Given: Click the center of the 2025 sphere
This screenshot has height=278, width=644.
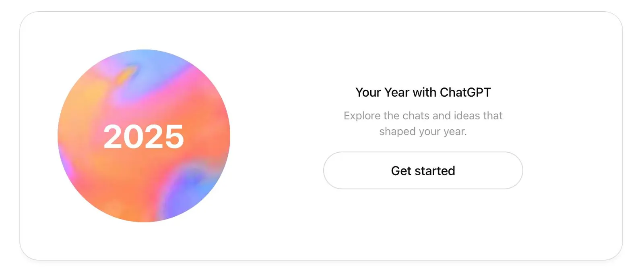Looking at the screenshot, I should (144, 136).
